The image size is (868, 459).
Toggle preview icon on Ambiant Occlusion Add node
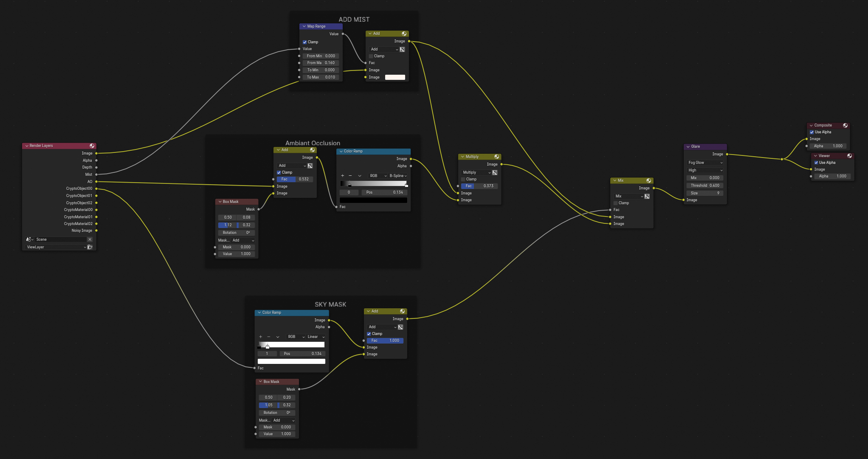coord(312,150)
